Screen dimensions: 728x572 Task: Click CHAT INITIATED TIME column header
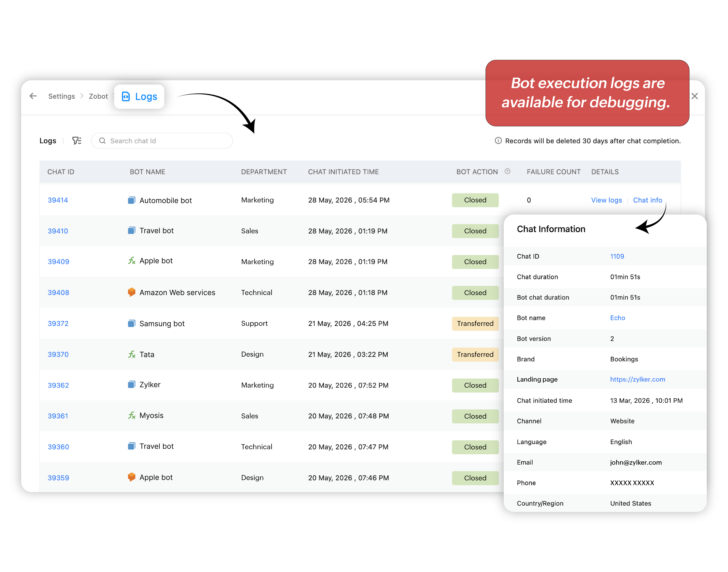343,172
